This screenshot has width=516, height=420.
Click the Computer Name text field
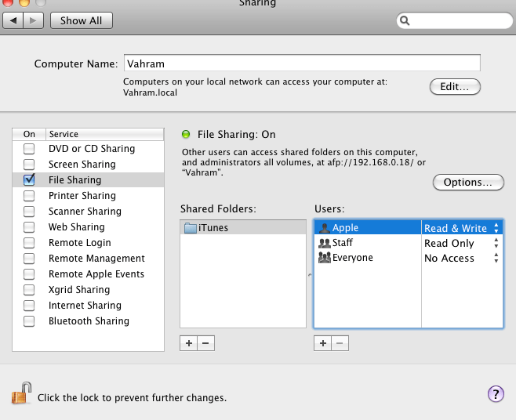tap(302, 63)
